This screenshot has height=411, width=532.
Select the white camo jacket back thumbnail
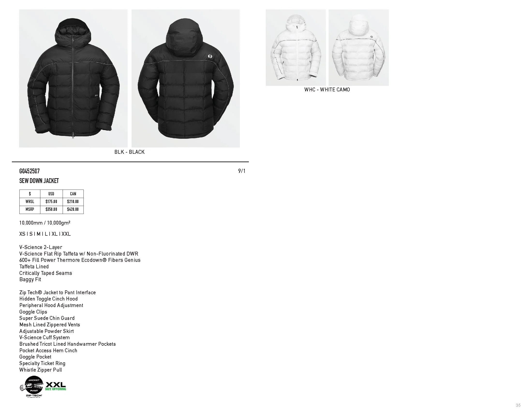tap(359, 48)
